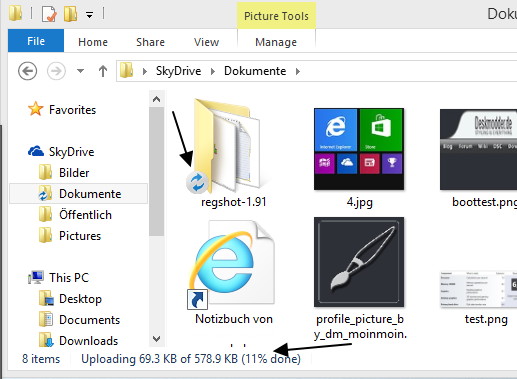Screen dimensions: 517x379
Task: Click the Desktop folder icon in sidebar
Action: point(46,298)
